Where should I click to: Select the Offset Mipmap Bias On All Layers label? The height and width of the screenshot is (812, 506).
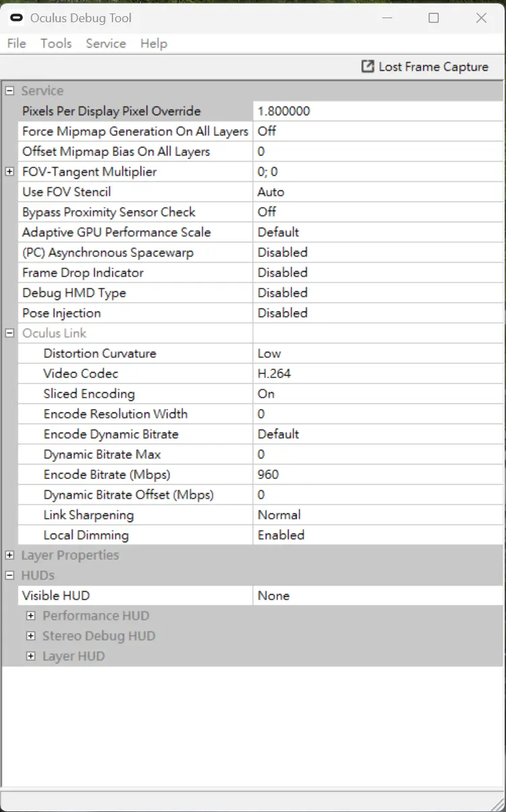(116, 151)
